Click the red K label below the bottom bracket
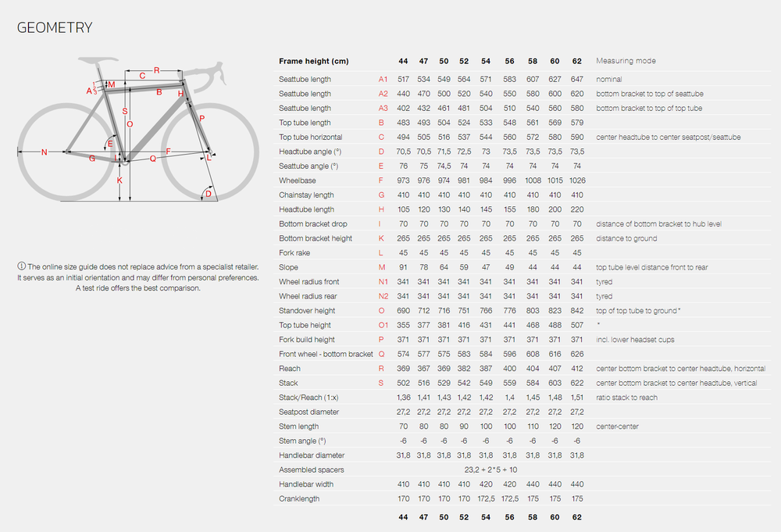 119,180
